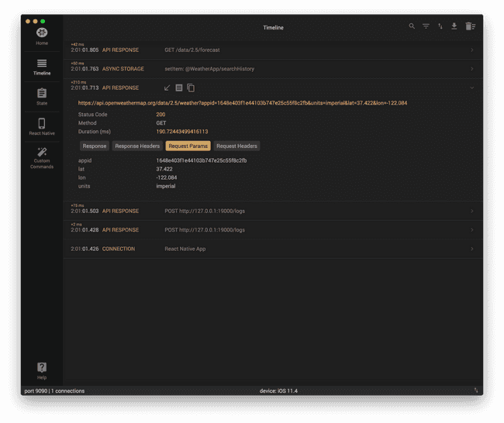Click the CONNECTION label
This screenshot has width=504, height=423.
point(119,249)
